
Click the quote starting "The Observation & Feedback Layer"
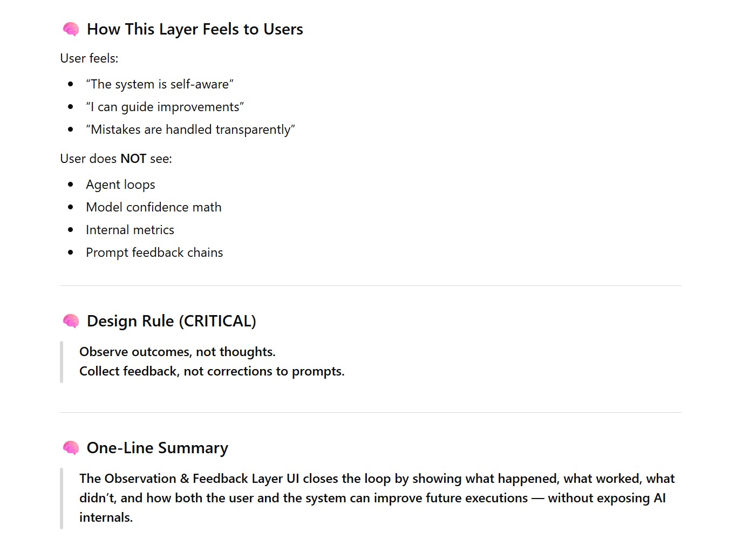(377, 497)
